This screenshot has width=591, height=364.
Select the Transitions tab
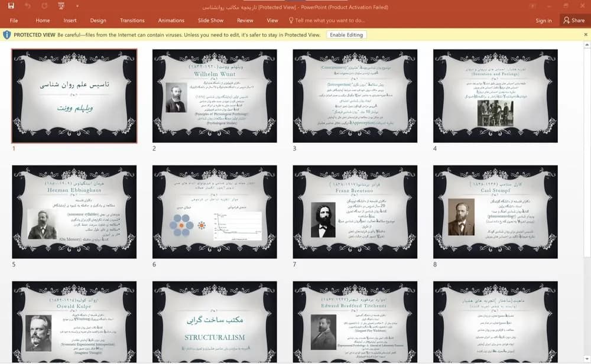132,20
